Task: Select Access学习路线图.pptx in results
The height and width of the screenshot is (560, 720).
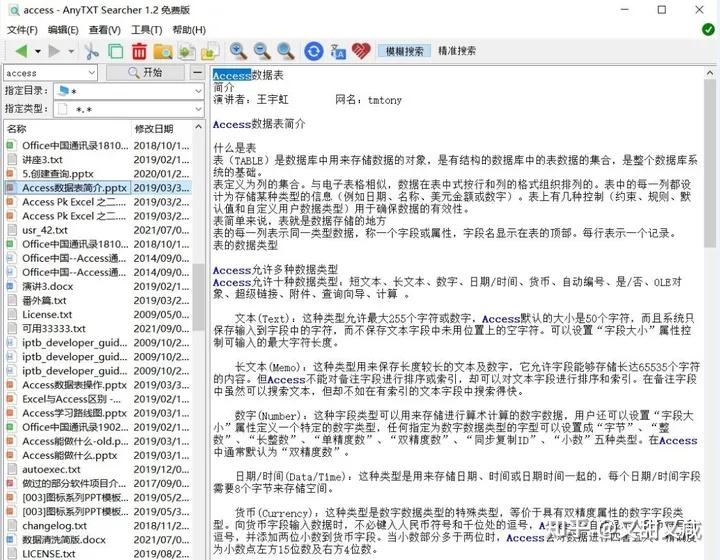Action: [x=98, y=413]
